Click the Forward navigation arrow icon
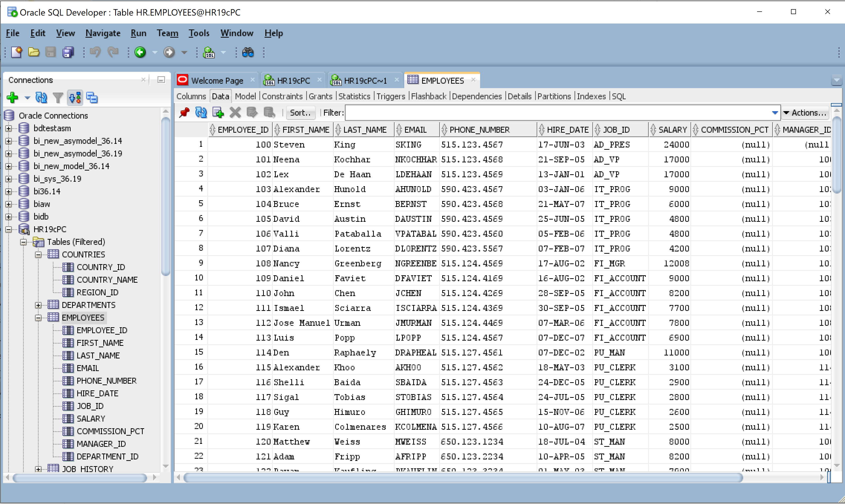845x504 pixels. pos(169,52)
